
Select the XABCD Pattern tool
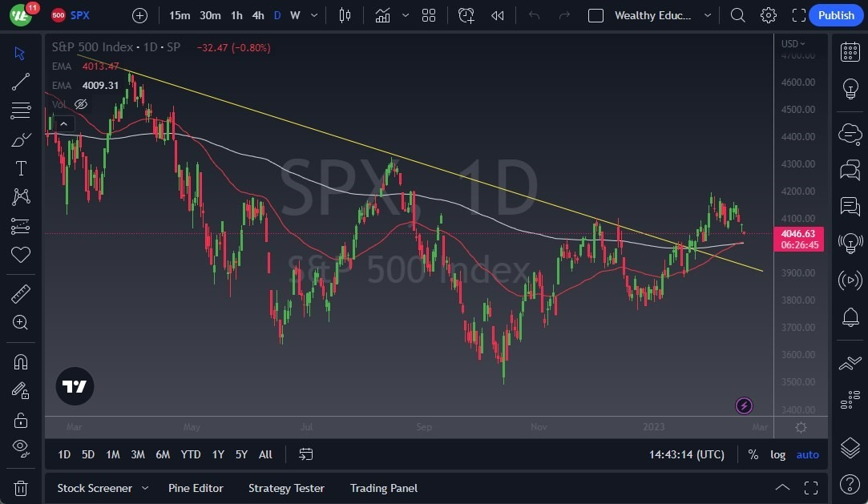[21, 197]
